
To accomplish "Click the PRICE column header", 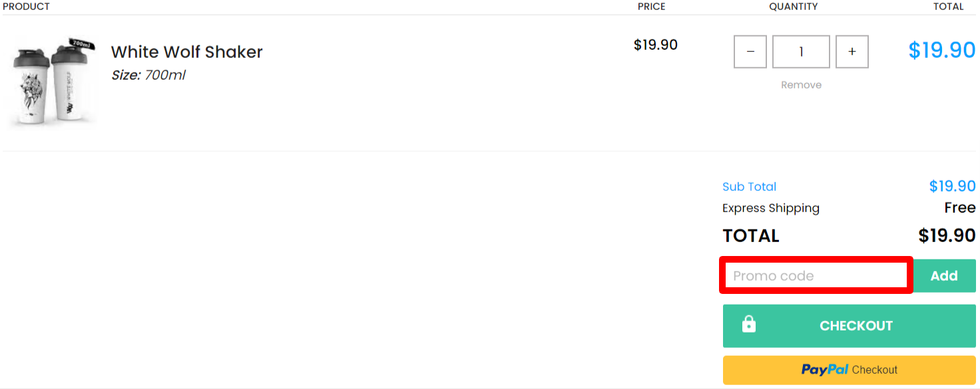I will [x=652, y=7].
